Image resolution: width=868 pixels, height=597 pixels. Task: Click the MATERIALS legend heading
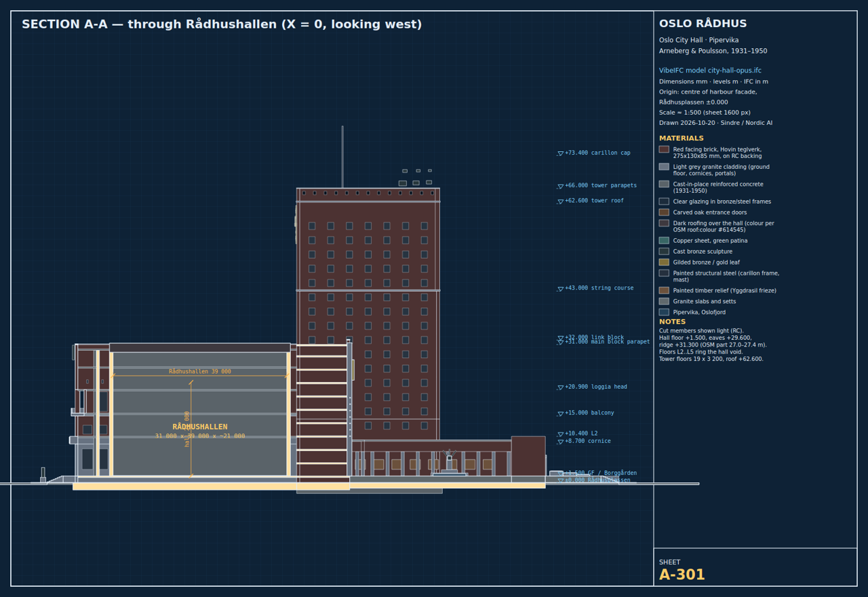pos(682,138)
